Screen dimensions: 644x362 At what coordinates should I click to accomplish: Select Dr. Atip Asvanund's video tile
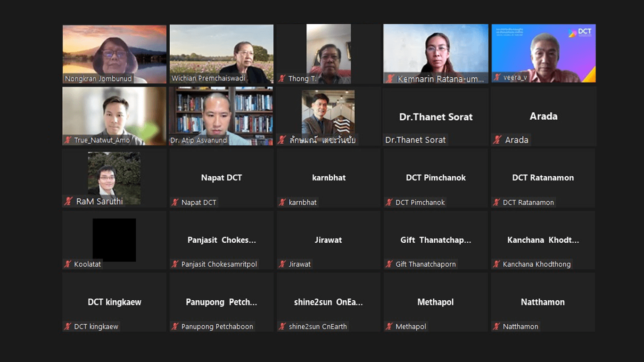pyautogui.click(x=222, y=116)
